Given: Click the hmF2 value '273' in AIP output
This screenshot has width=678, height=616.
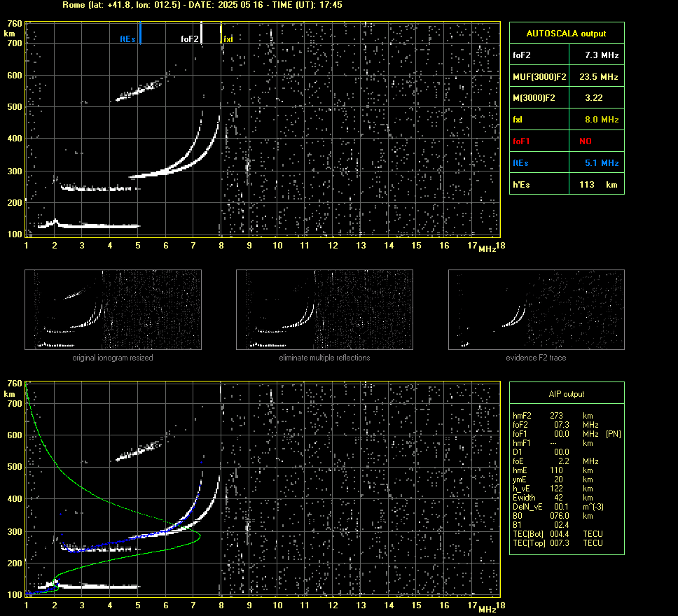Looking at the screenshot, I should pos(557,416).
